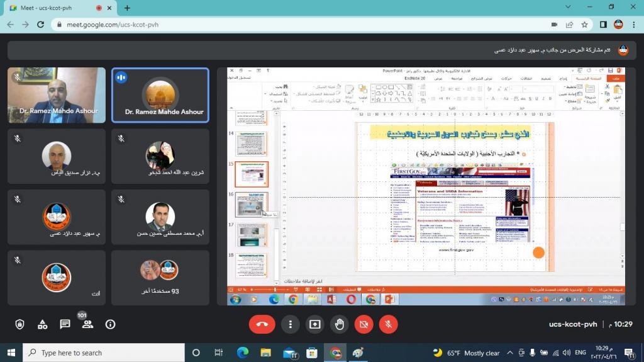Open the chat panel icon
Image resolution: width=644 pixels, height=362 pixels.
click(65, 324)
